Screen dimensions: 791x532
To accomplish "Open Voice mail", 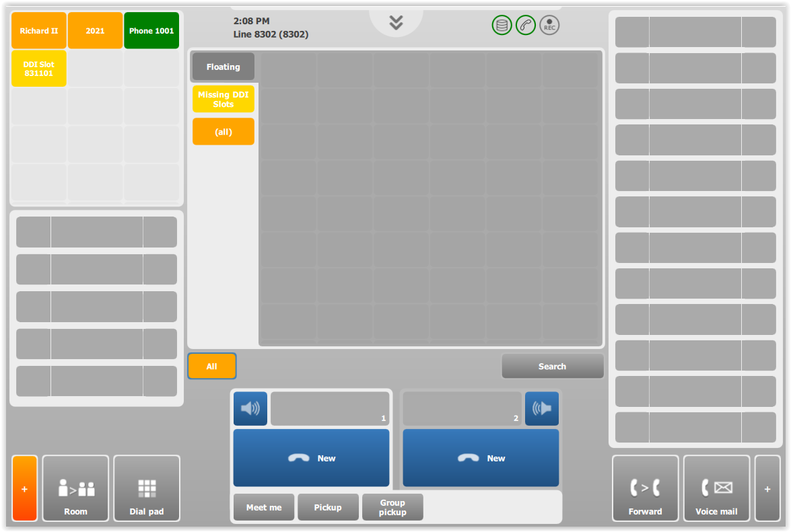I will click(716, 488).
